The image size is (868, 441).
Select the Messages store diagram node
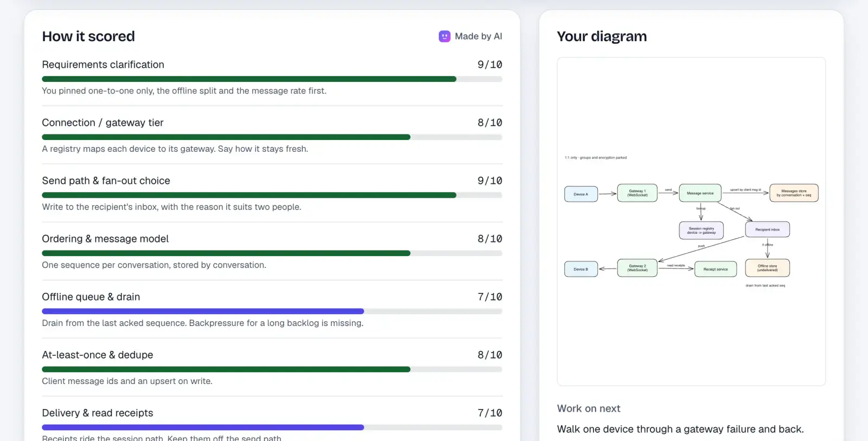[x=794, y=193]
